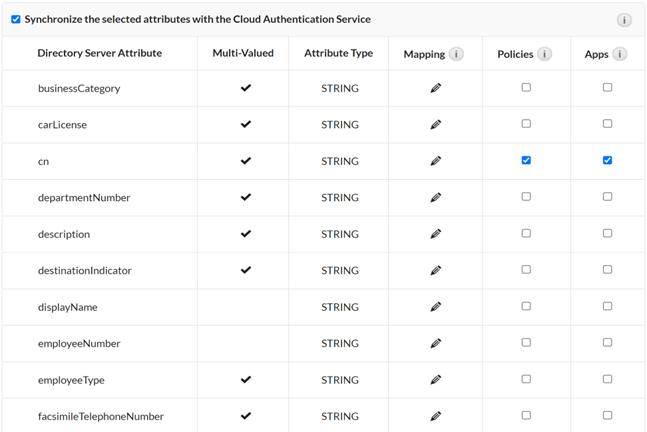Open the mapping editor for cn
Viewport: 647px width, 432px height.
click(435, 161)
